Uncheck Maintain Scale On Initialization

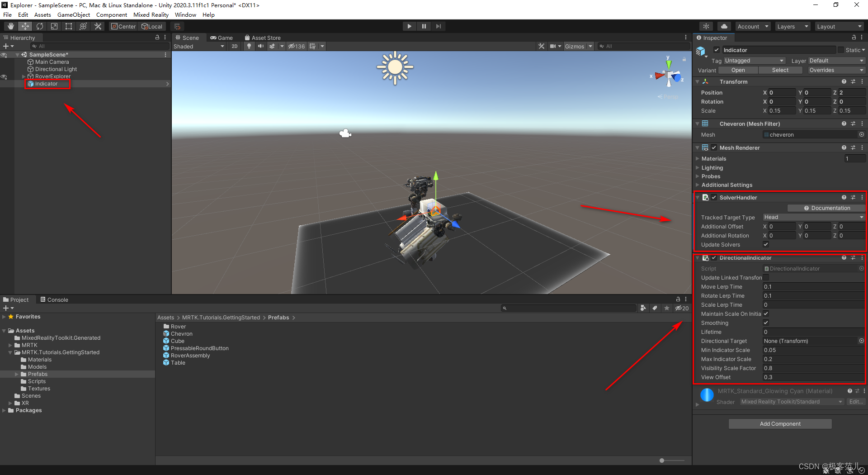pos(766,314)
